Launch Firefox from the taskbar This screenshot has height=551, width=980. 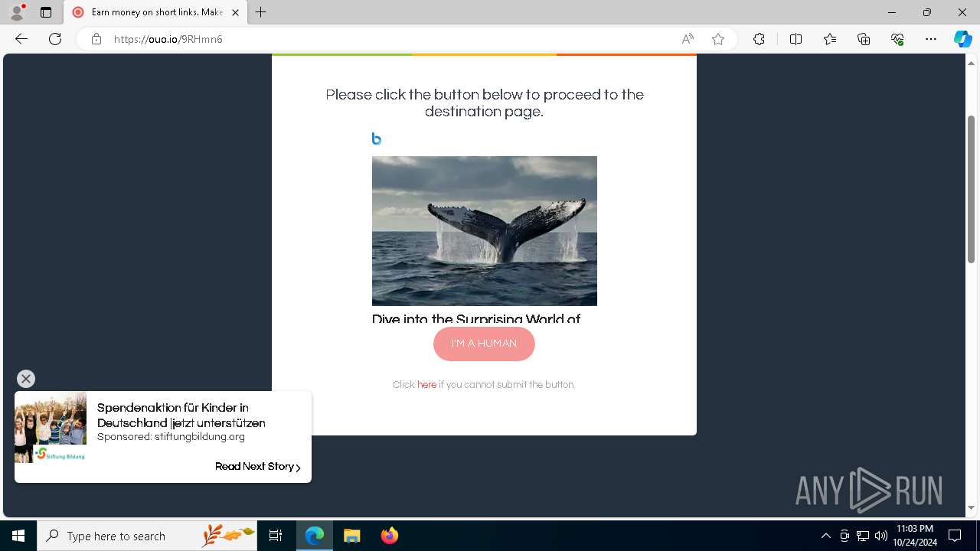click(390, 536)
